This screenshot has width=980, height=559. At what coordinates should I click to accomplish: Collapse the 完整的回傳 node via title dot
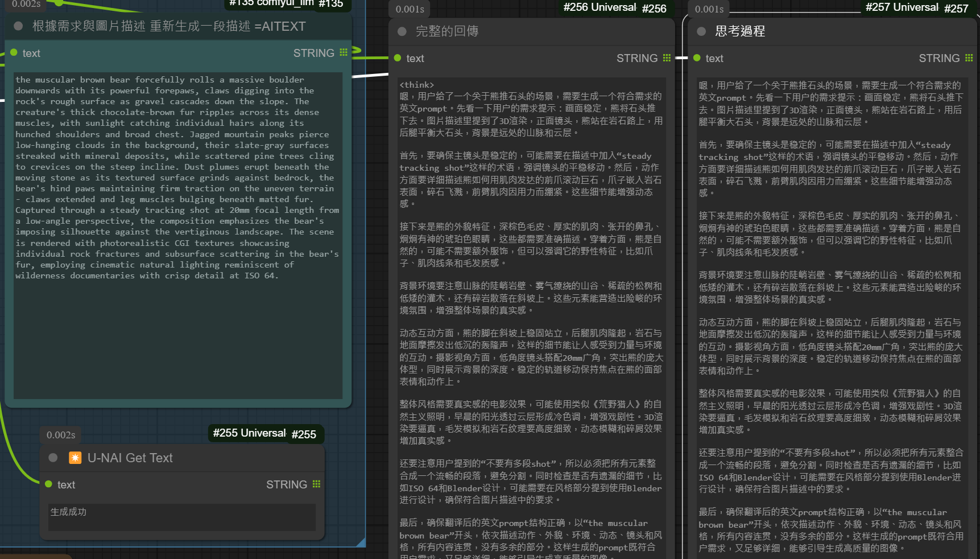pyautogui.click(x=402, y=31)
